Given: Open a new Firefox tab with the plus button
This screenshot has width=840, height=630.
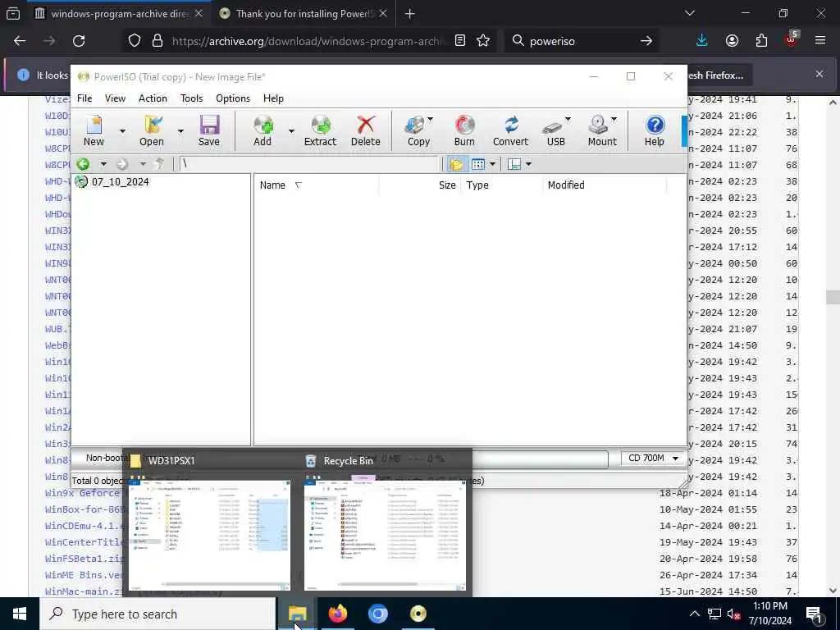Looking at the screenshot, I should (x=410, y=14).
